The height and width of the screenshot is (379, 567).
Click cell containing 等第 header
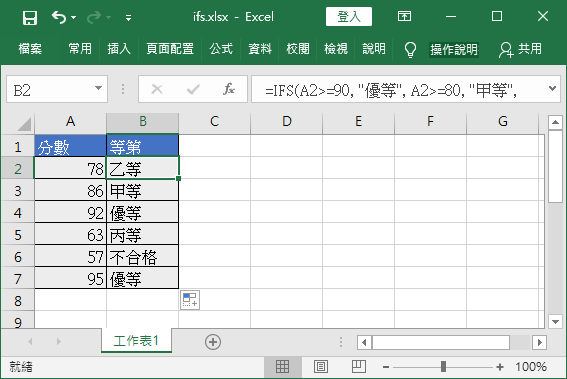click(x=142, y=146)
